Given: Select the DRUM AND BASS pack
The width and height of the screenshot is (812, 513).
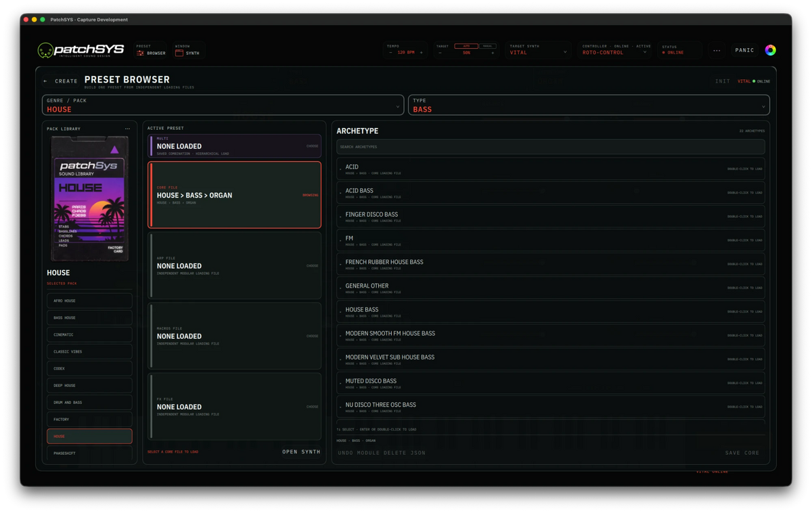Looking at the screenshot, I should click(x=89, y=402).
